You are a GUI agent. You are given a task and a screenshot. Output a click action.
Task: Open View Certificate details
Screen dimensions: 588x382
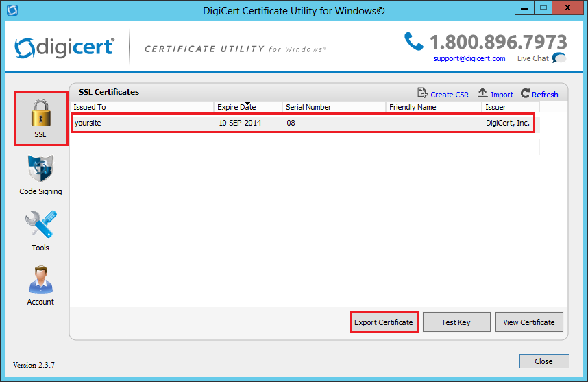(529, 322)
